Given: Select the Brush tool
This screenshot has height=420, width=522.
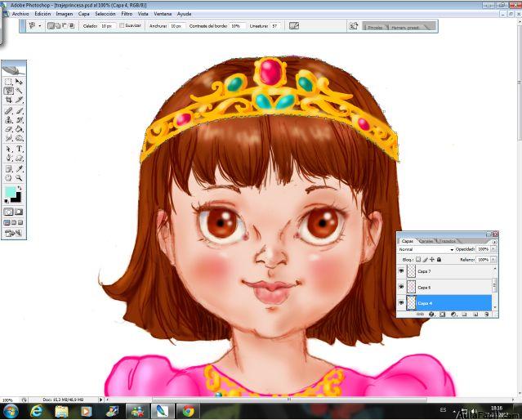Looking at the screenshot, I should click(x=20, y=111).
